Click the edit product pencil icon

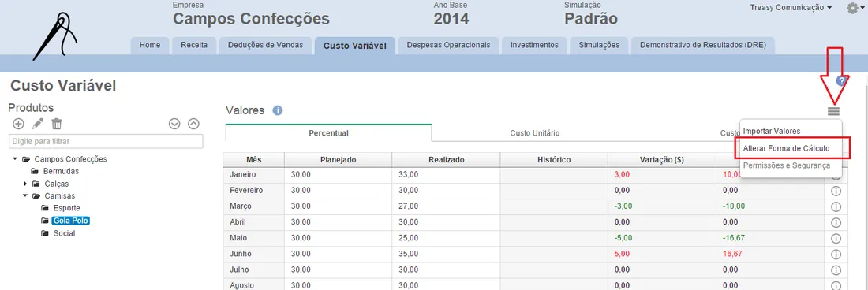click(x=38, y=124)
